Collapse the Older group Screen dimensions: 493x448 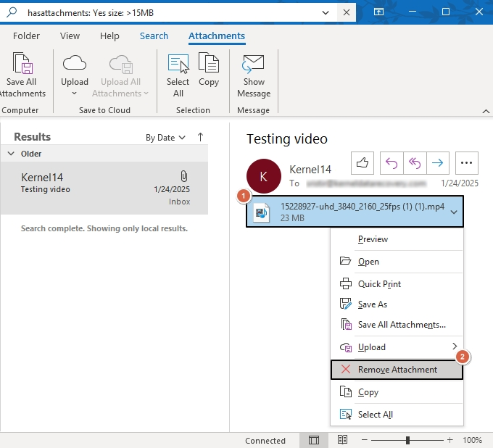coord(11,154)
